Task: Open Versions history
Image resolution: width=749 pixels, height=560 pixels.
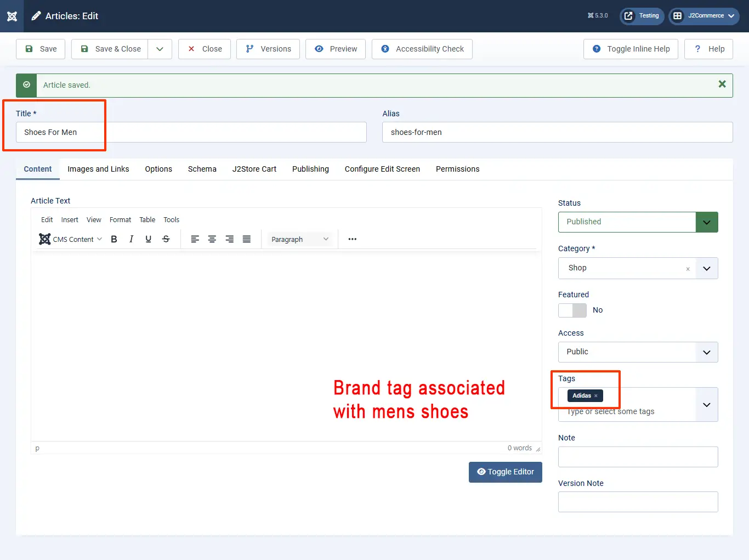Action: click(x=268, y=49)
